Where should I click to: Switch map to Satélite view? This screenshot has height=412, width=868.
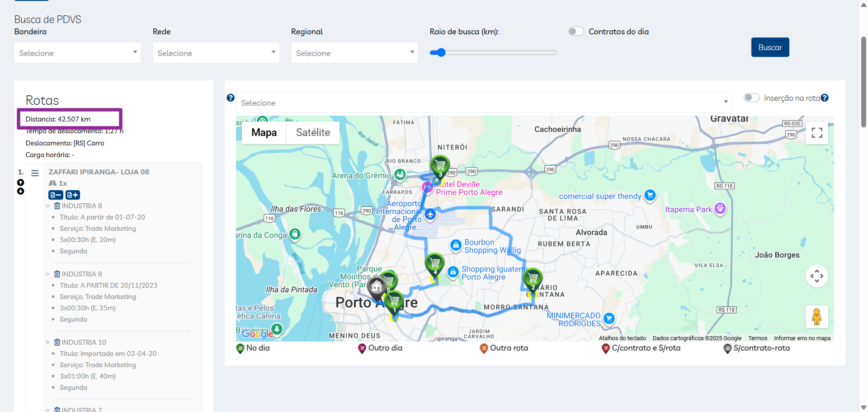tap(313, 133)
